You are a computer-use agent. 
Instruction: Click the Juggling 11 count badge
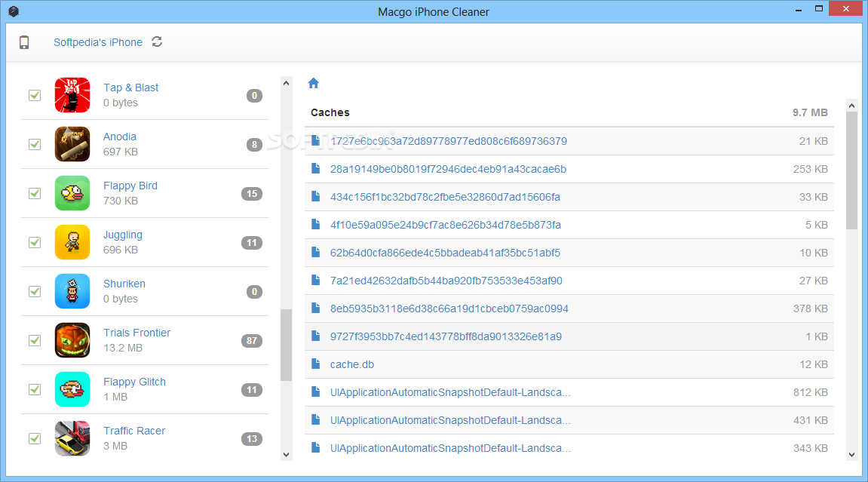pyautogui.click(x=252, y=242)
